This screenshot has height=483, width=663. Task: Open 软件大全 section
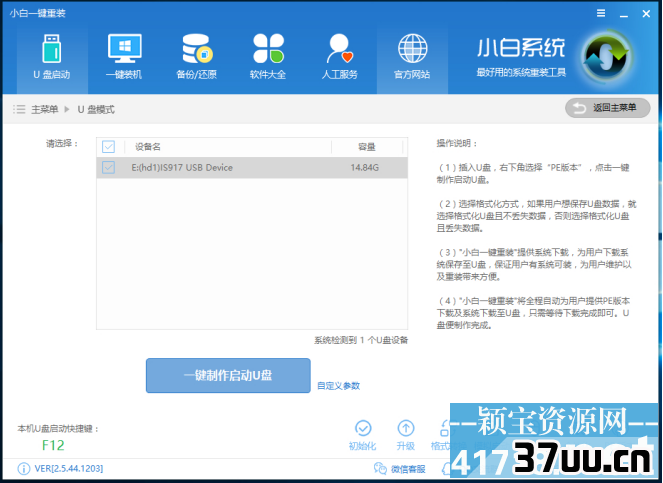pyautogui.click(x=268, y=58)
